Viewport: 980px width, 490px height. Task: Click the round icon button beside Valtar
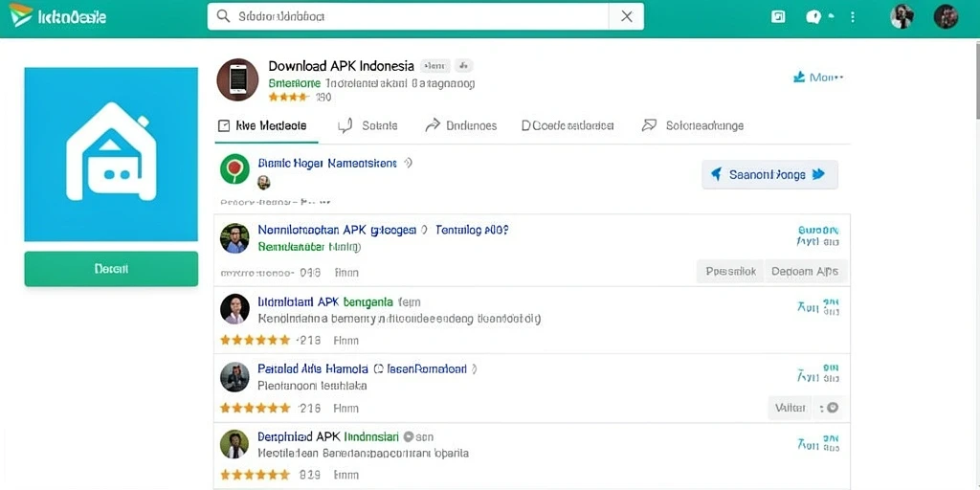tap(831, 408)
